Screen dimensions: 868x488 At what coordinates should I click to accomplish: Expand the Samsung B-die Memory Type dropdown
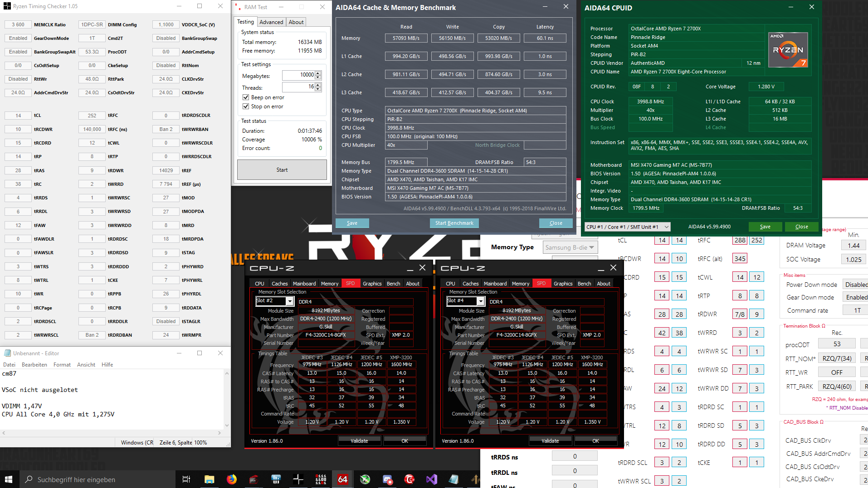coord(591,247)
